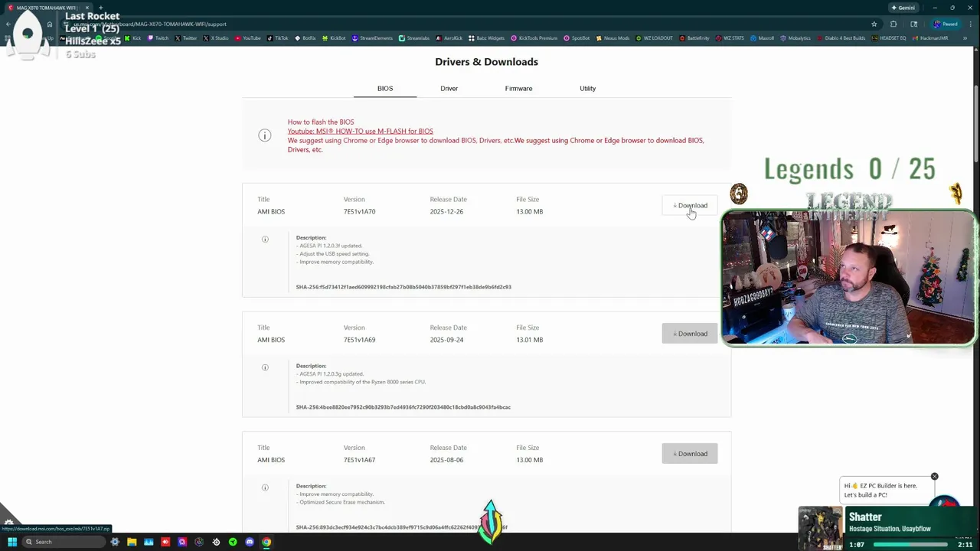Click the SHA-256 hash of 7E51v1A70

(x=403, y=287)
